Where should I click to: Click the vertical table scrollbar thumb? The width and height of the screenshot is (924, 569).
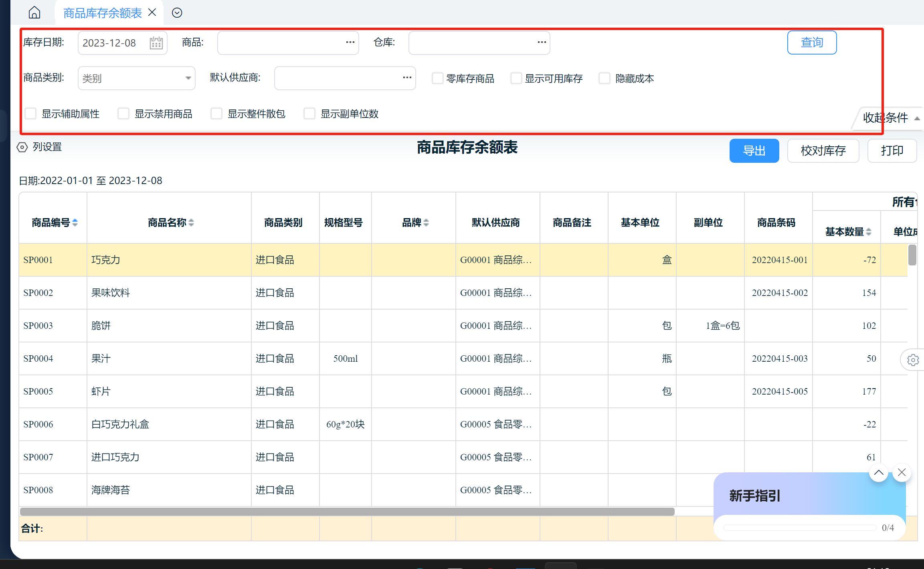(x=912, y=255)
